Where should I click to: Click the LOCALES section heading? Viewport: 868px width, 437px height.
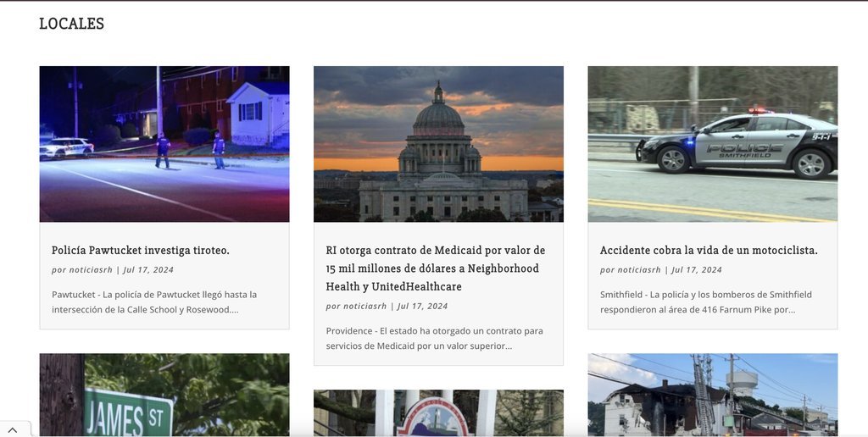(x=71, y=23)
